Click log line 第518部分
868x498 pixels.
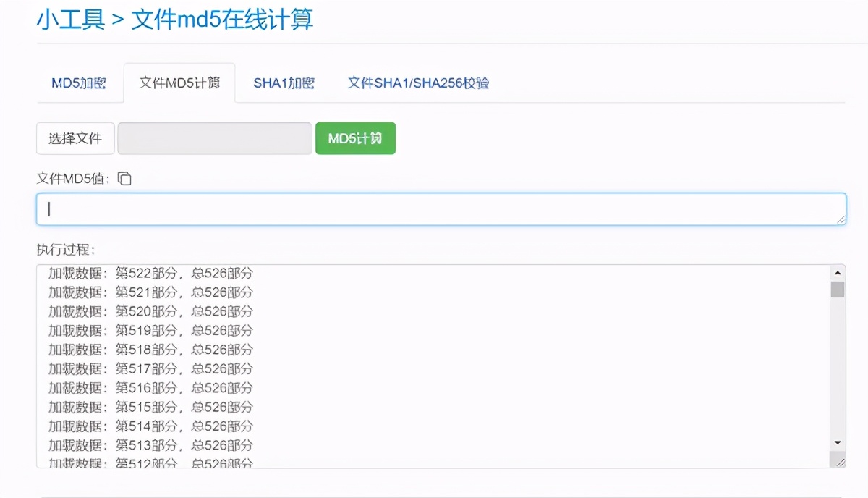pos(150,350)
